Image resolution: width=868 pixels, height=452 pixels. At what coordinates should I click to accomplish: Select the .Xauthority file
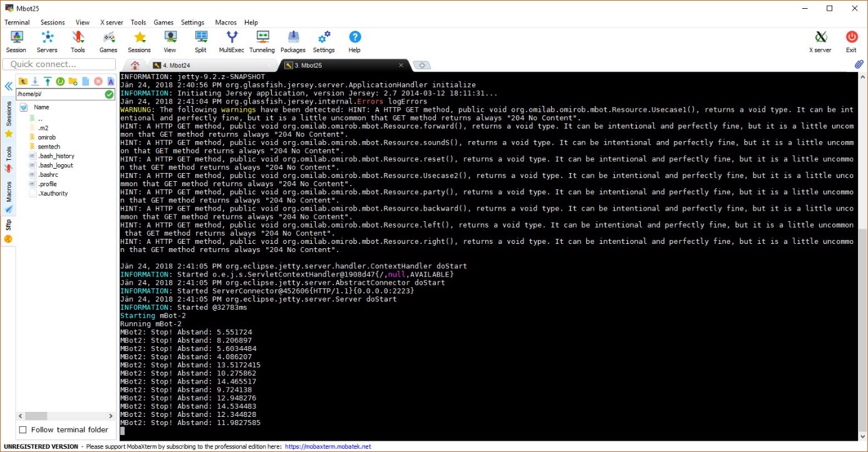click(53, 193)
